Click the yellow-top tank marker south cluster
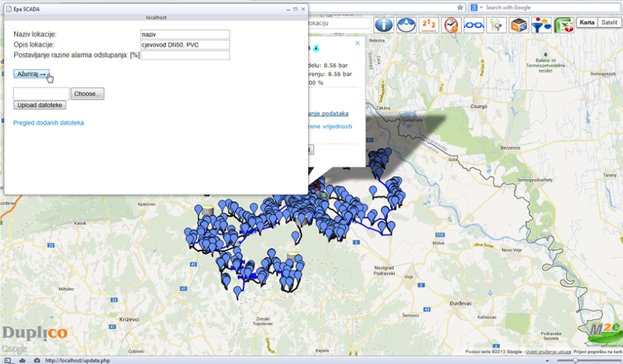 pyautogui.click(x=293, y=257)
